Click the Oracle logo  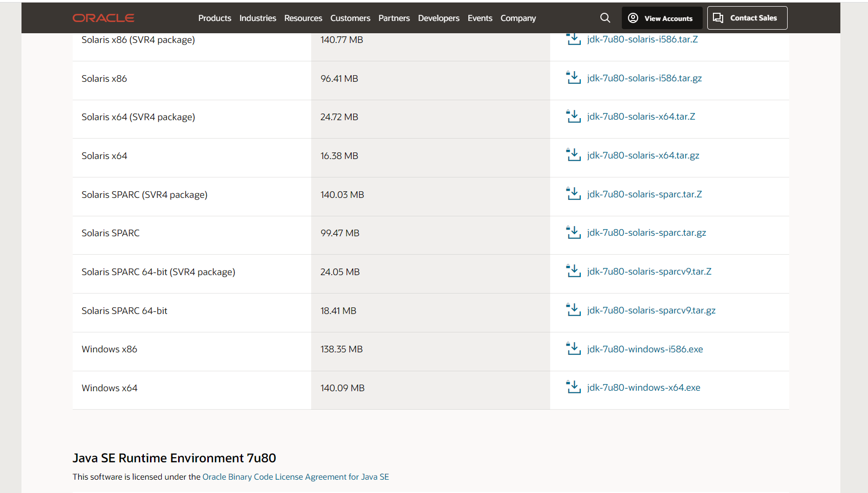(103, 18)
